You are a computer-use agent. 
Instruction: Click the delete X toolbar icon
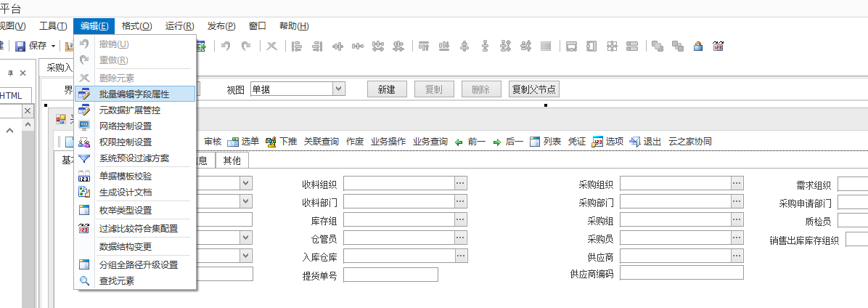[272, 46]
